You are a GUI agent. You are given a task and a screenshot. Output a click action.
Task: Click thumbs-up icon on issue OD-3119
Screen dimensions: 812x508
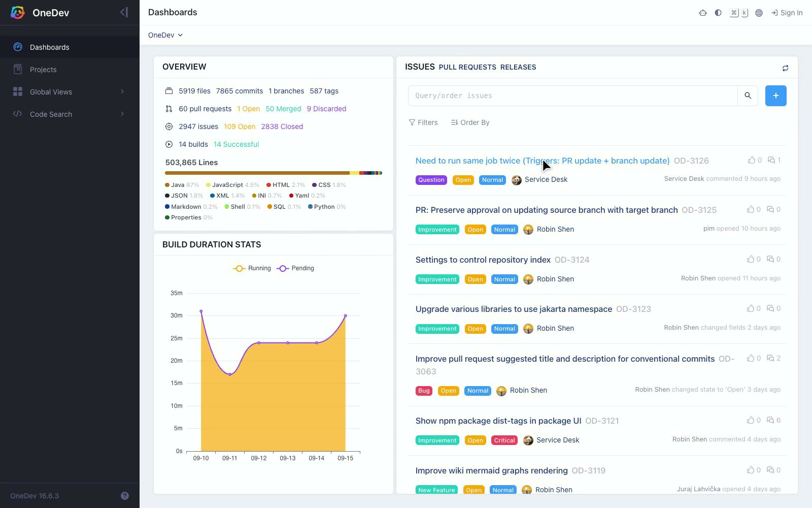pos(751,470)
